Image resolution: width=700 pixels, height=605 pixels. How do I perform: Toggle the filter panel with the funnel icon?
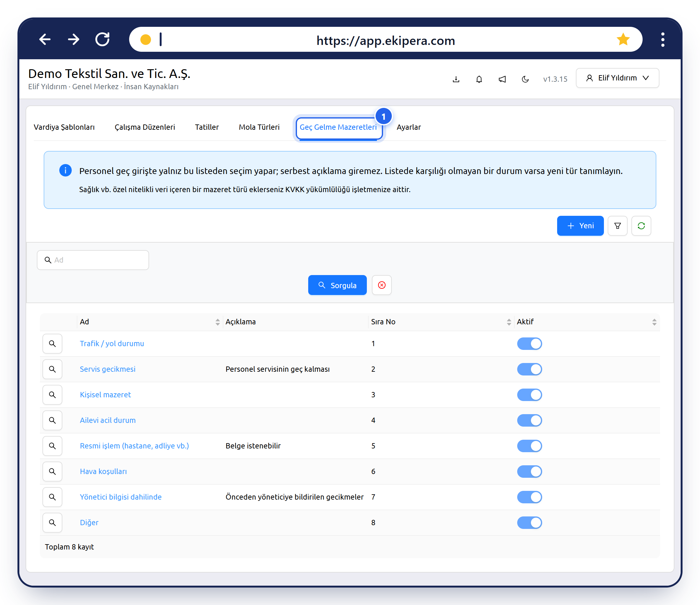617,226
